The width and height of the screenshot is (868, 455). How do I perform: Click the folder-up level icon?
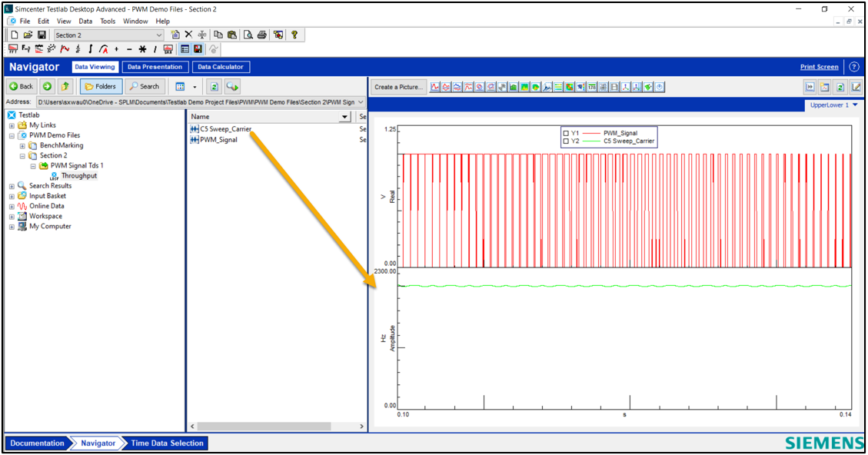[65, 86]
